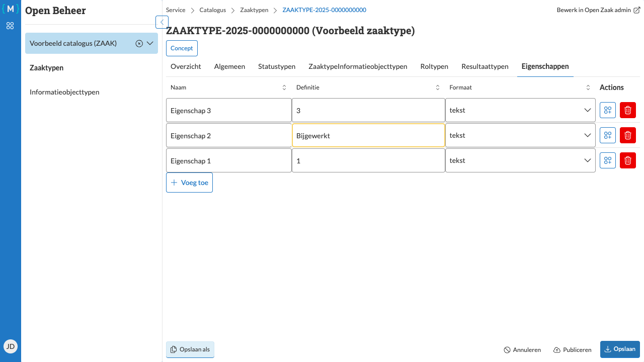The image size is (644, 362).
Task: Expand the Voorbeeld catalogus dropdown chevron
Action: [x=150, y=44]
